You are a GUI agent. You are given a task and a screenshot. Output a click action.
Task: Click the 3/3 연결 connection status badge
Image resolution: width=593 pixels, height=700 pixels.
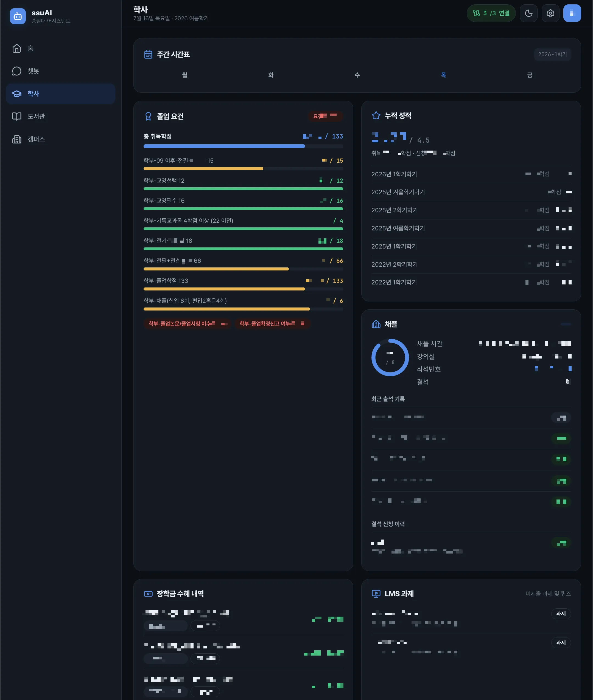(x=491, y=13)
